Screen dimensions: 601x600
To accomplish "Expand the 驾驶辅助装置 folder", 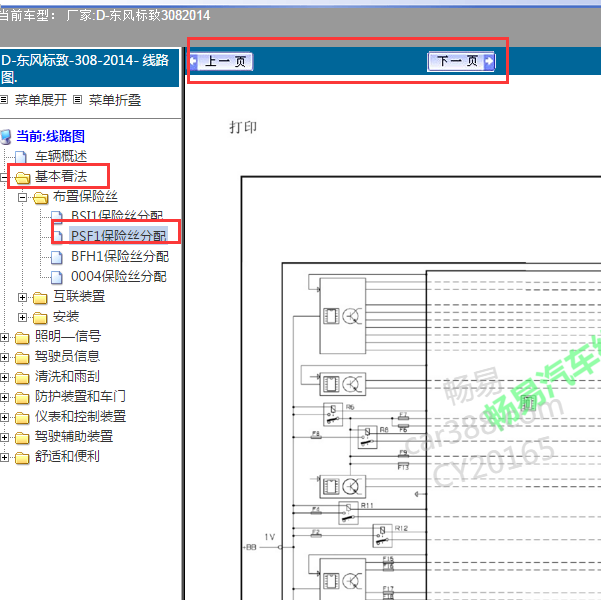I will (5, 437).
